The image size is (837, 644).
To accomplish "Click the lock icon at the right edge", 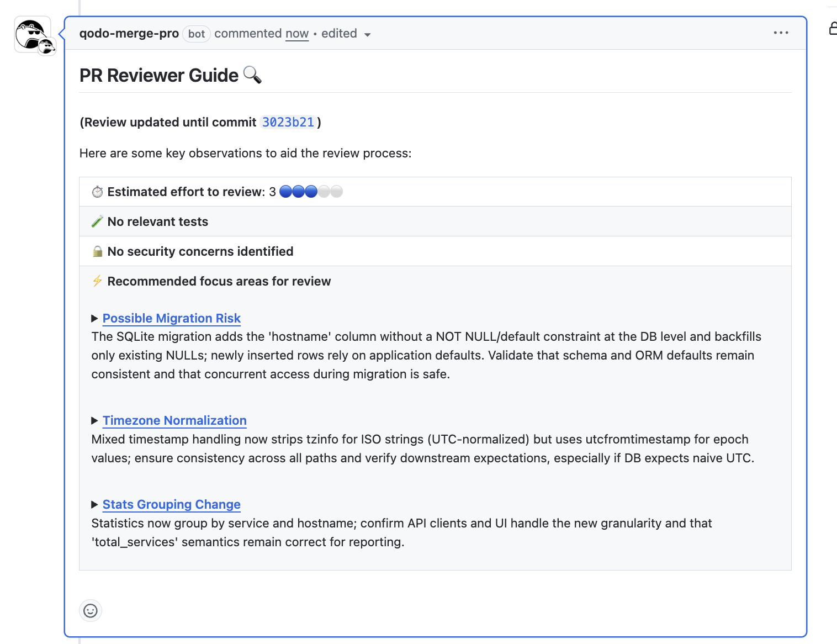I will tap(833, 28).
